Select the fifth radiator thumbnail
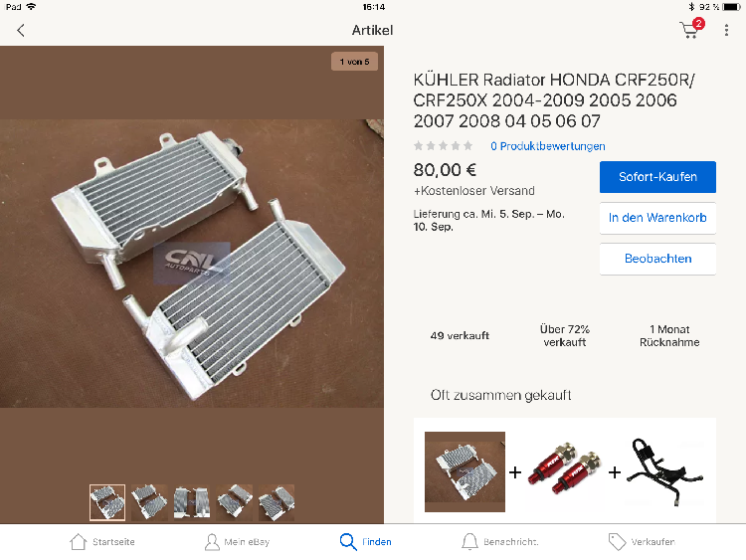Screen dimensions: 746x560 click(x=277, y=502)
